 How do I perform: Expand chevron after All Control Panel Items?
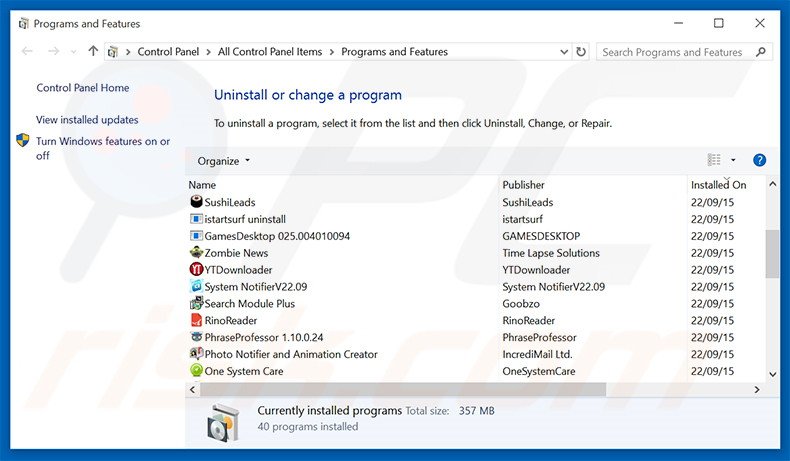pos(332,52)
